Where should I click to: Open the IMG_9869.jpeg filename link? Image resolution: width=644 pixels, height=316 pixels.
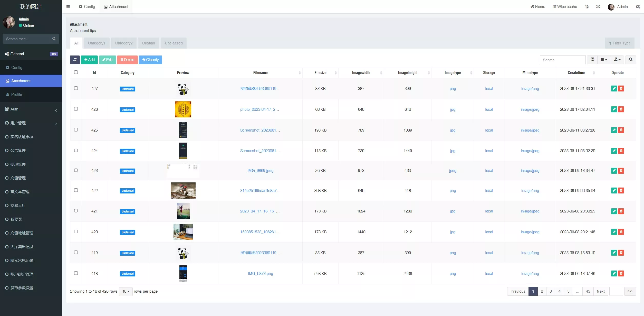pyautogui.click(x=260, y=171)
